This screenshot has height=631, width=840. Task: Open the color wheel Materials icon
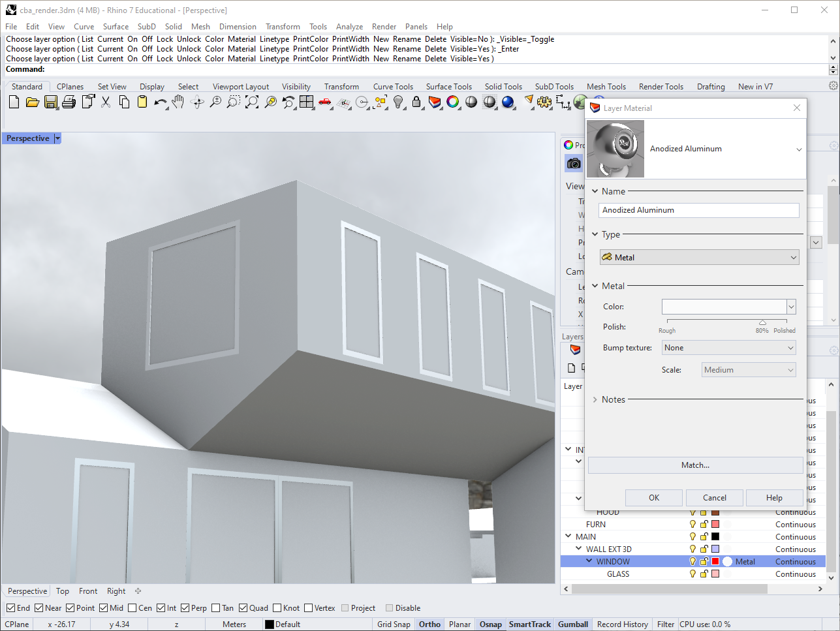pos(453,102)
